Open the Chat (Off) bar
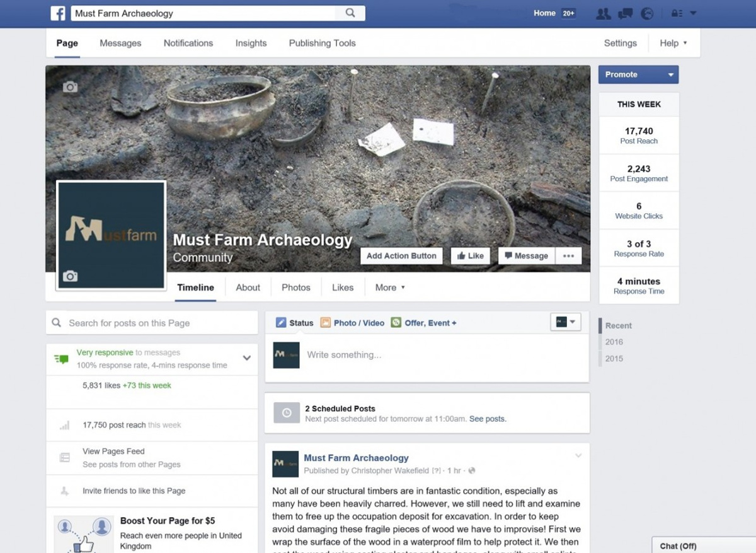 coord(704,545)
